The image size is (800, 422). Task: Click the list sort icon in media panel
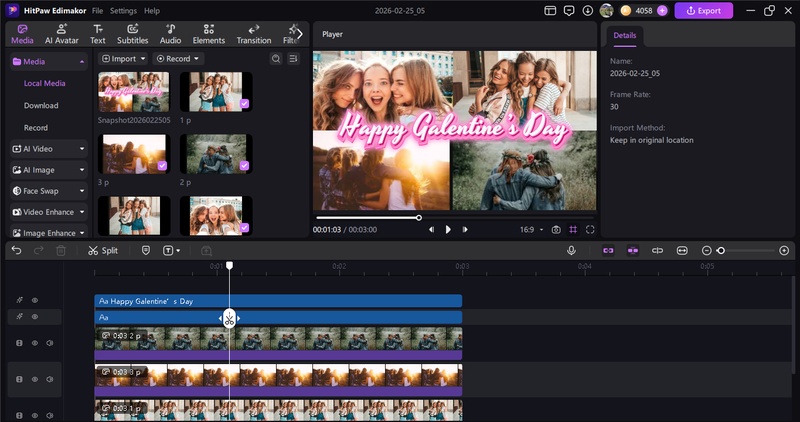(x=293, y=59)
